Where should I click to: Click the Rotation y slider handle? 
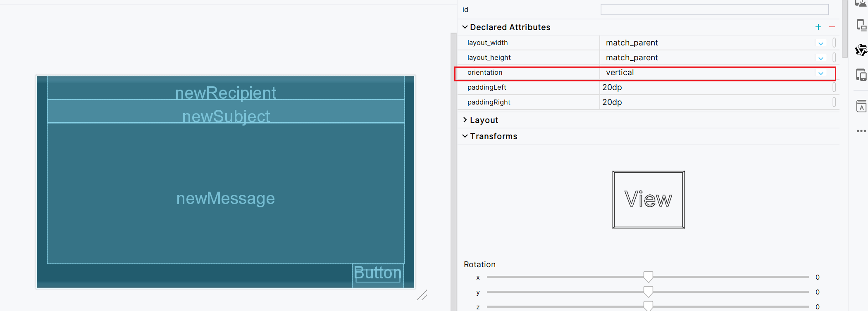tap(648, 292)
